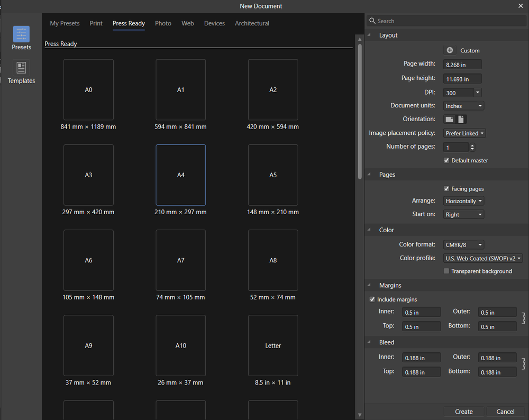
Task: Switch to the Print tab
Action: tap(96, 23)
